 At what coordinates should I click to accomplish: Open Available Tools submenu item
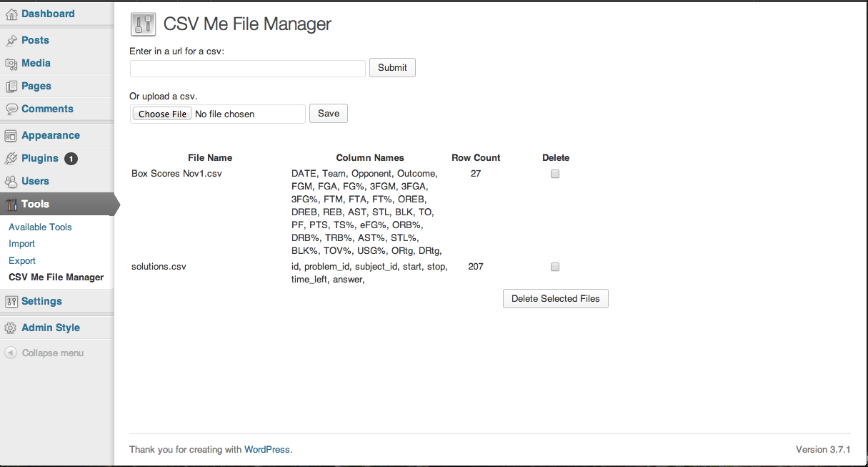(x=40, y=227)
